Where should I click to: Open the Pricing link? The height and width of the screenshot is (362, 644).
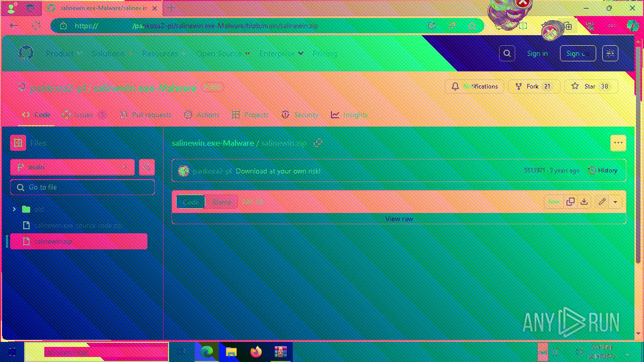point(325,53)
